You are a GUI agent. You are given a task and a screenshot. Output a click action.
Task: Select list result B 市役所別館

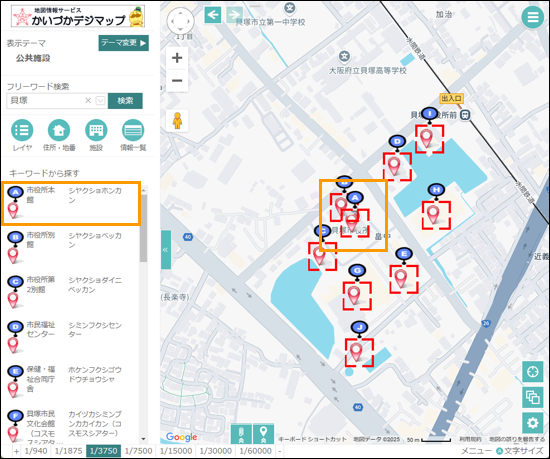pyautogui.click(x=71, y=247)
